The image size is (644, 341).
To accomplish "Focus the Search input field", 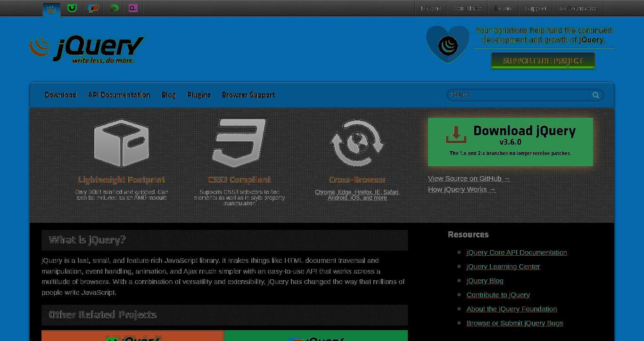I will [518, 95].
